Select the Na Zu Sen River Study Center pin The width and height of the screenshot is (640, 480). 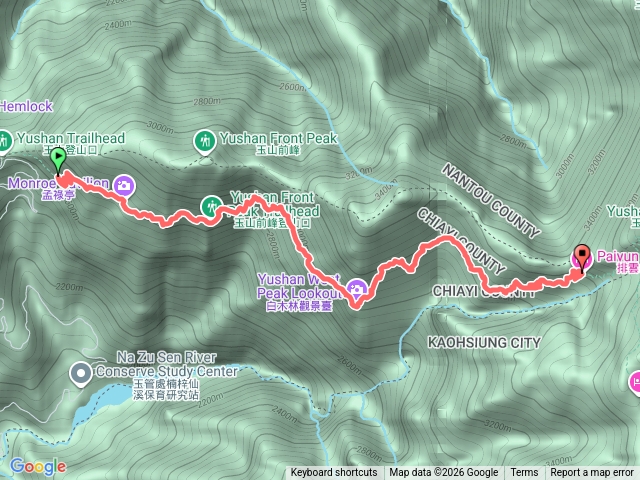[81, 374]
